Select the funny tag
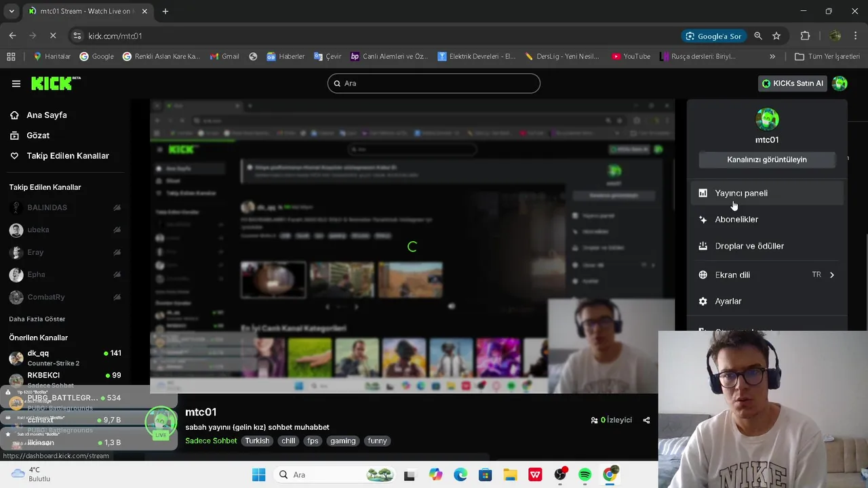 click(x=377, y=441)
